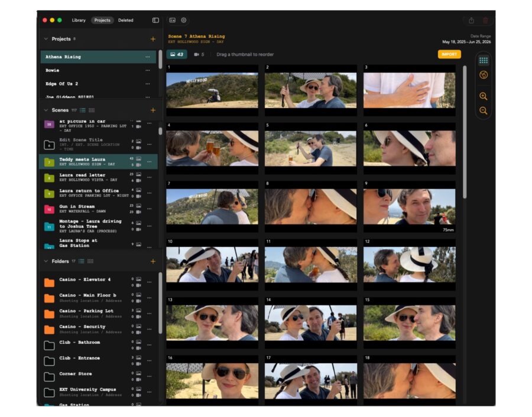Switch Scenes to grid view
The width and height of the screenshot is (532, 417).
coord(91,110)
